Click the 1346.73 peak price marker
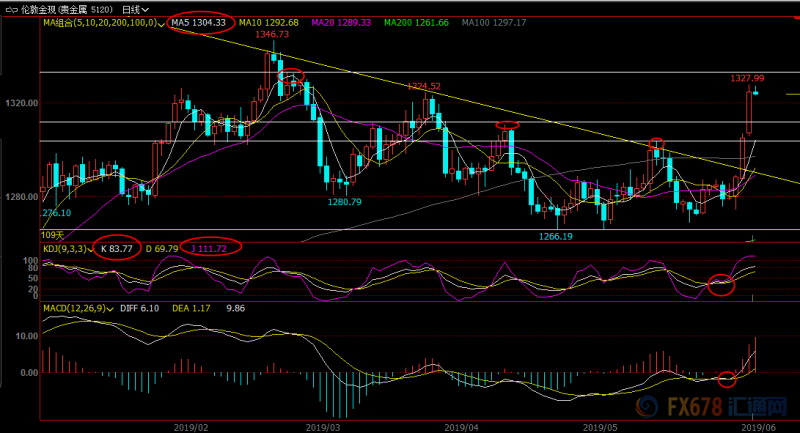Screen dimensions: 800x433 [x=272, y=34]
